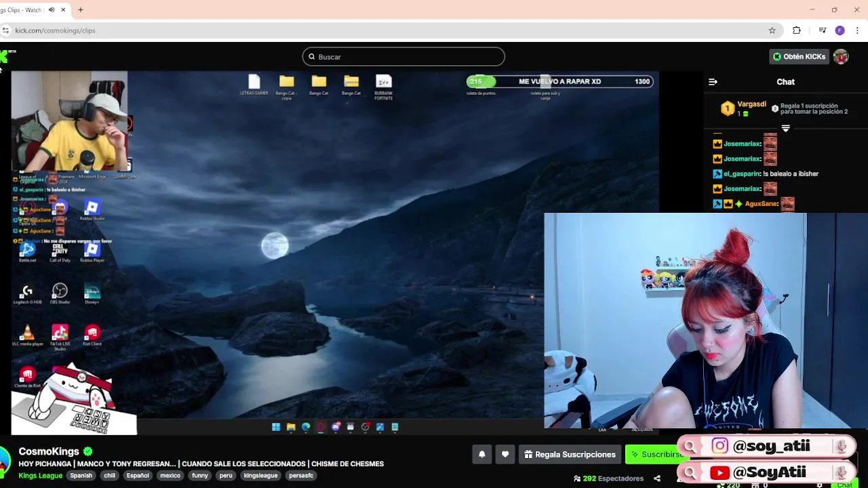Select the Chat header tab
Viewport: 868px width, 488px height.
pos(785,81)
